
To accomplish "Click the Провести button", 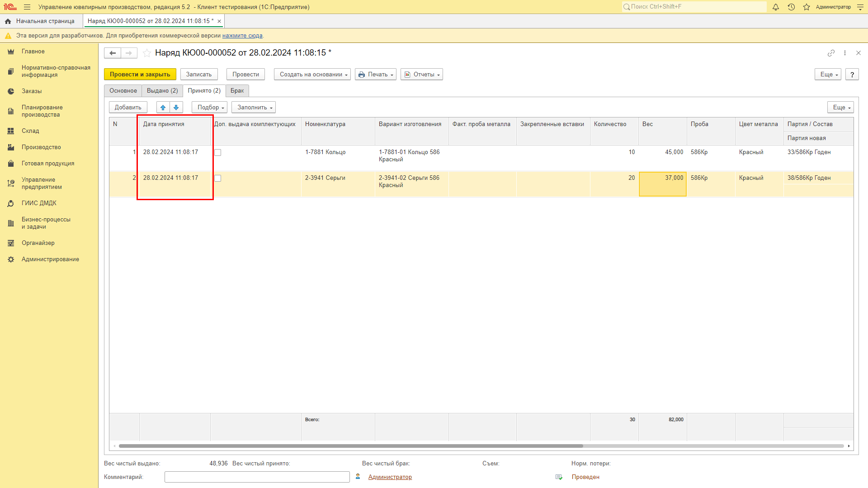I will click(x=245, y=75).
